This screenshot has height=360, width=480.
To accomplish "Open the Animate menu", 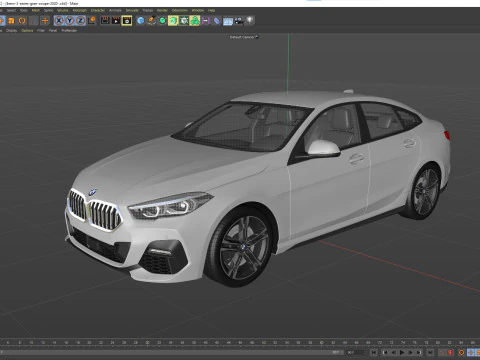I will [115, 10].
